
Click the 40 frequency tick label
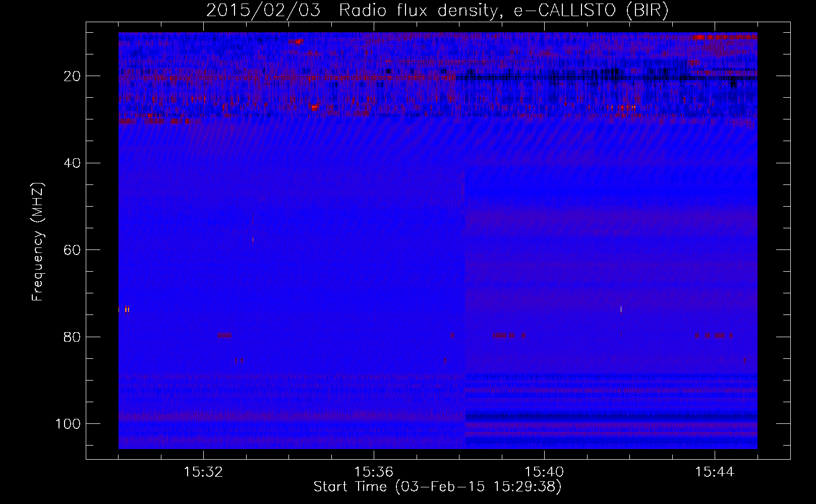pyautogui.click(x=73, y=163)
